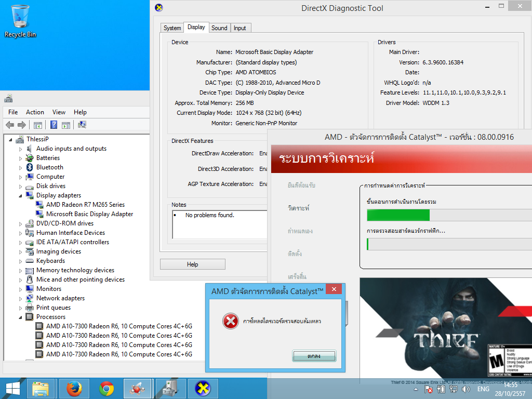Open Help menu in Device Manager
The image size is (532, 399).
point(80,112)
